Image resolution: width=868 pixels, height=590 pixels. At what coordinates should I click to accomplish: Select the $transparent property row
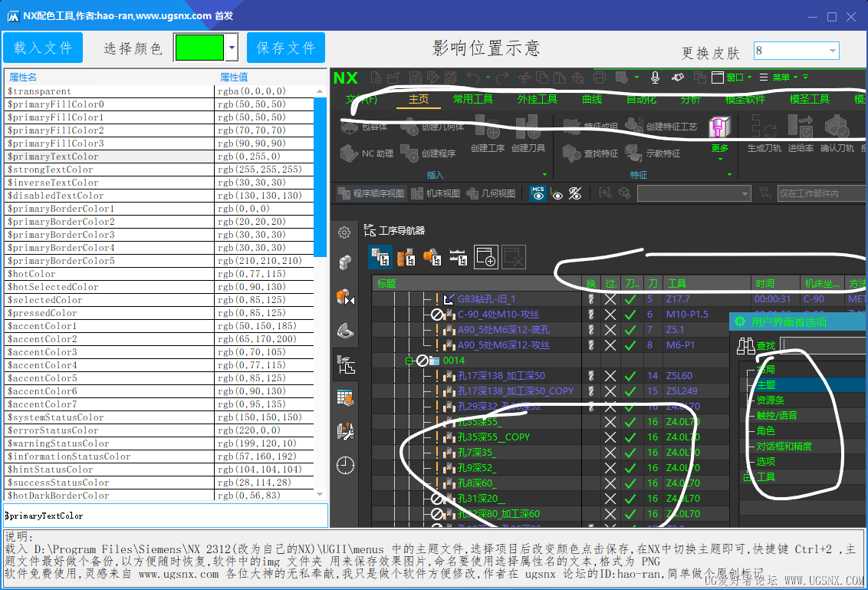click(x=159, y=91)
